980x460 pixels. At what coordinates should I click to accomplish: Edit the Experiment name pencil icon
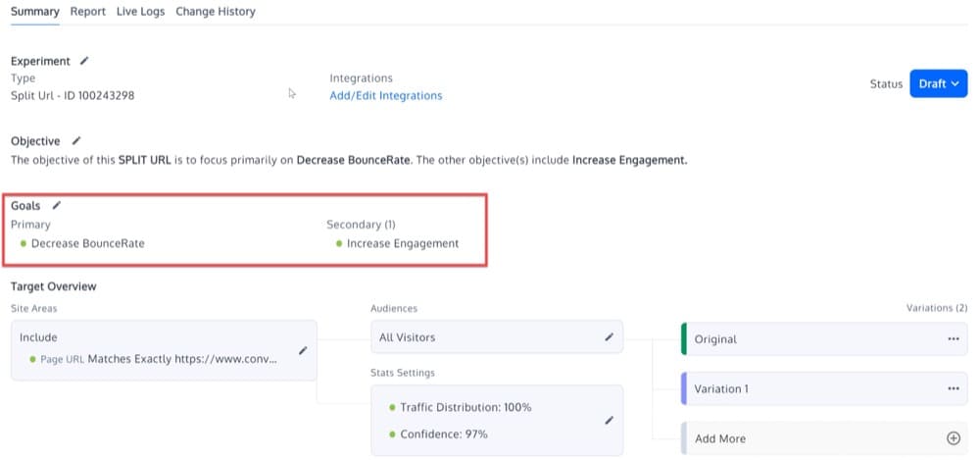84,61
